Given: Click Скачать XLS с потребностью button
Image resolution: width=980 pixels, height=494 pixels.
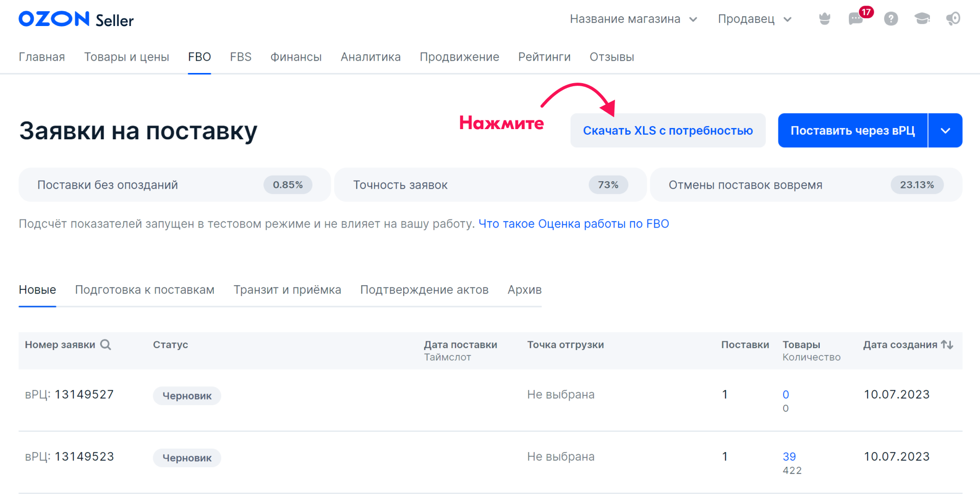Looking at the screenshot, I should 668,131.
